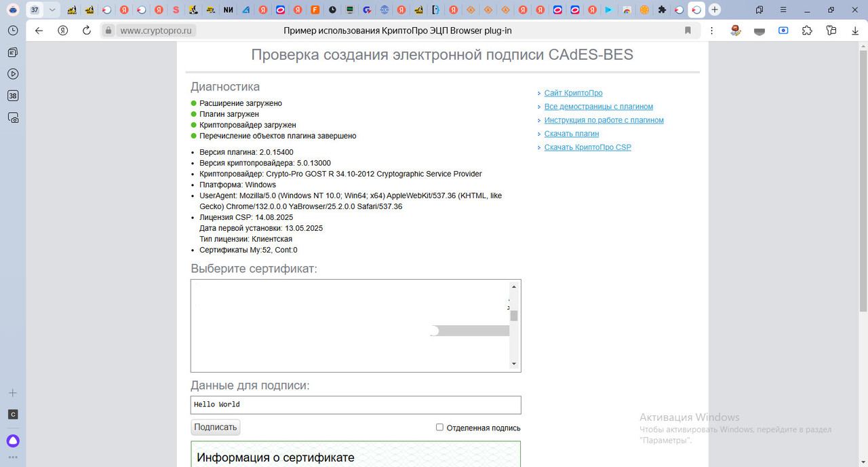Open the CryptoPro extension icon in toolbar
Screen dimensions: 868x467
pos(736,31)
